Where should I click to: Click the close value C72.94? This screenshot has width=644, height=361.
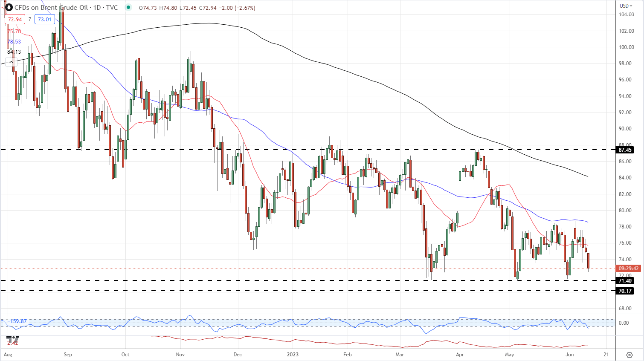click(207, 8)
